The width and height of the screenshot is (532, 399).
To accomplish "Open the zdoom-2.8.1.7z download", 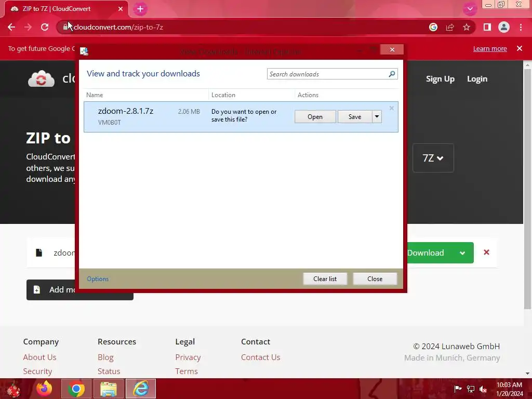I will pos(315,117).
